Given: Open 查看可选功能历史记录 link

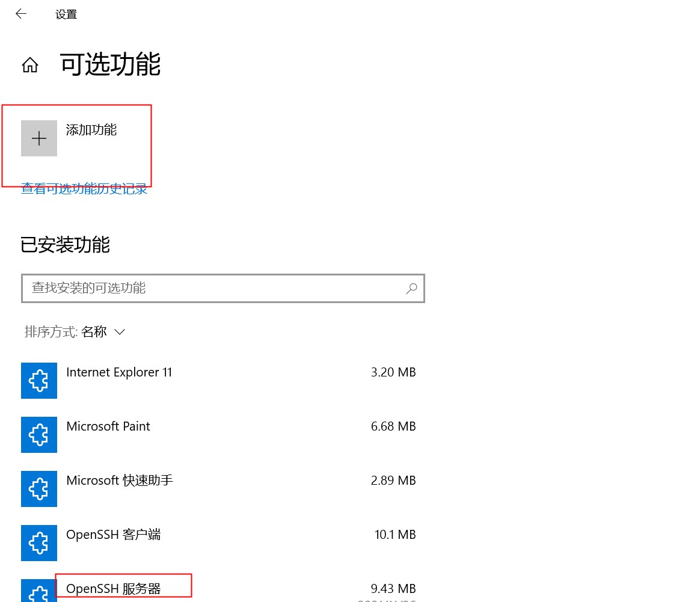Looking at the screenshot, I should click(84, 188).
